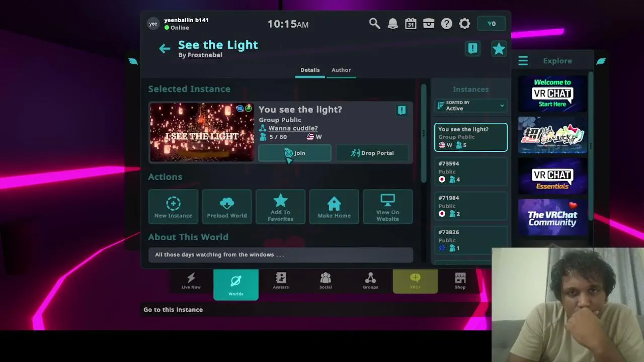Open The VRChat Community card
This screenshot has width=644, height=362.
[552, 217]
